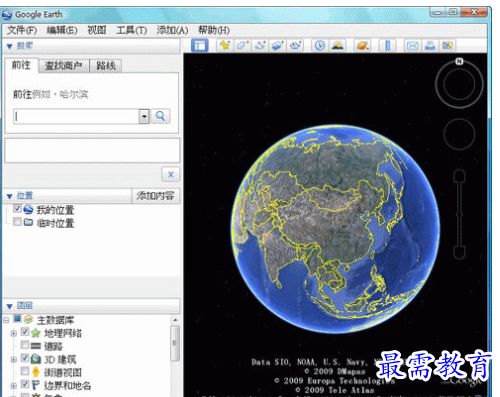Open the search box dropdown arrow

tap(144, 116)
